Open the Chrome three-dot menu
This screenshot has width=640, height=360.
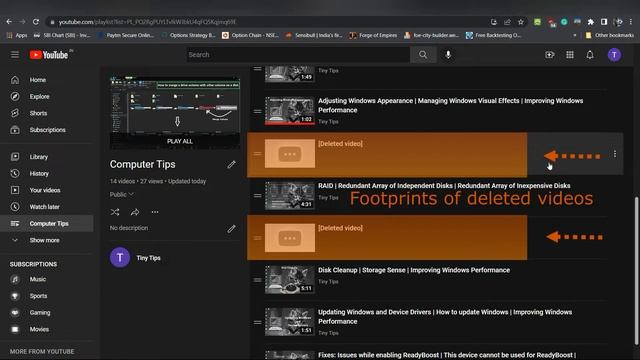click(631, 22)
